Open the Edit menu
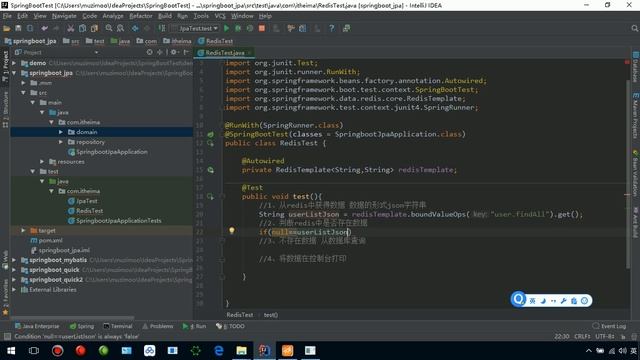The height and width of the screenshot is (360, 640). pos(22,16)
